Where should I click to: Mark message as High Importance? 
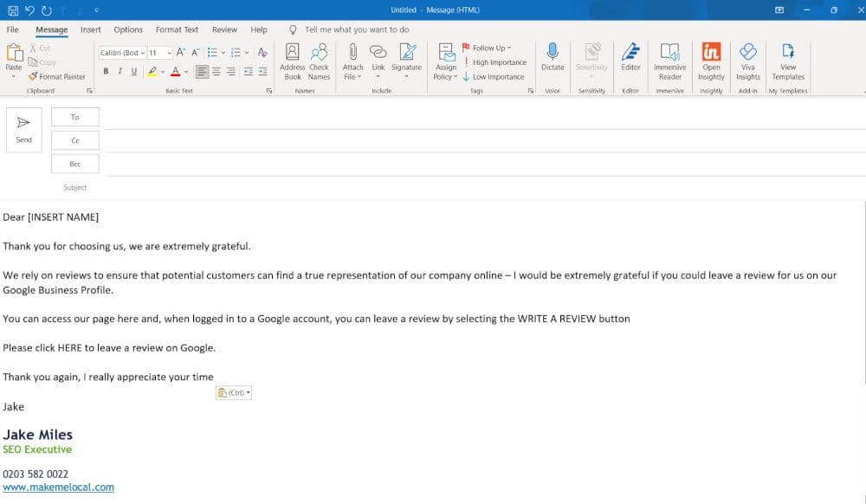[494, 62]
